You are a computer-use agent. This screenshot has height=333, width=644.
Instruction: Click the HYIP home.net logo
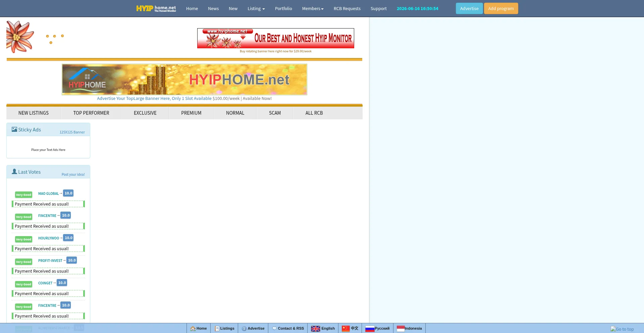(x=156, y=8)
